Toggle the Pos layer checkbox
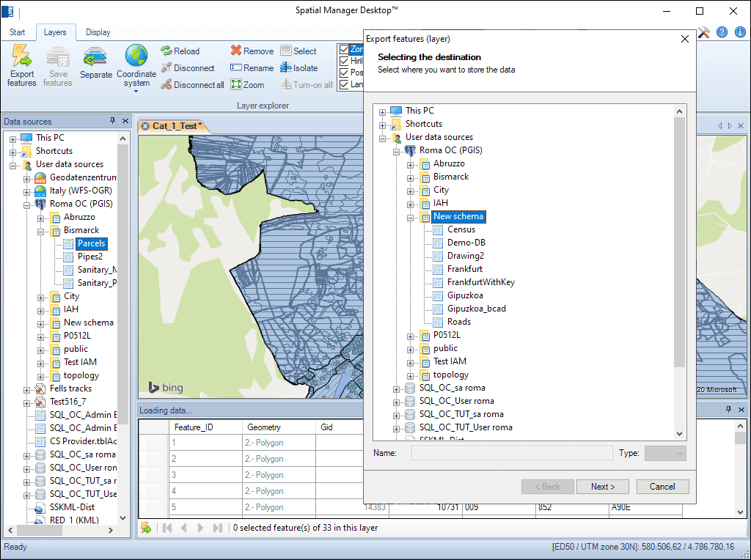The image size is (751, 560). click(344, 73)
